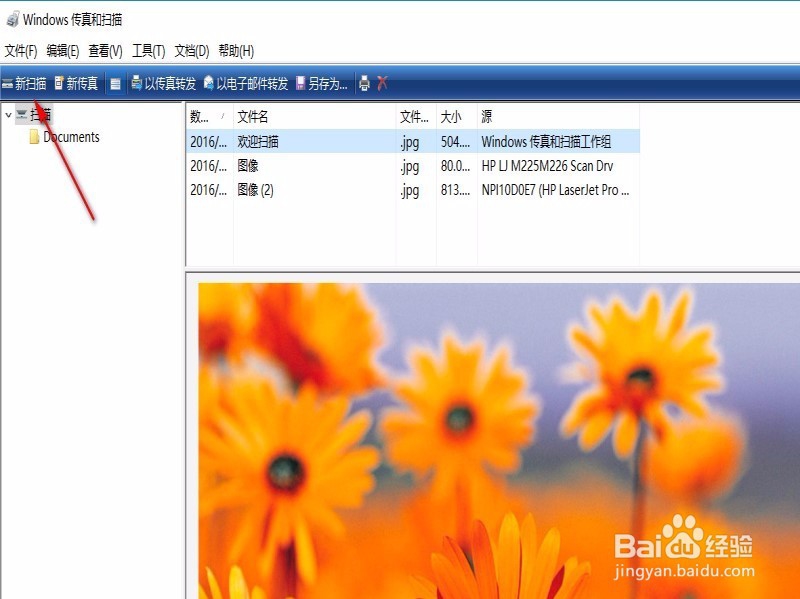The width and height of the screenshot is (800, 599).
Task: Toggle the preview pane icon in toolbar
Action: [x=115, y=84]
